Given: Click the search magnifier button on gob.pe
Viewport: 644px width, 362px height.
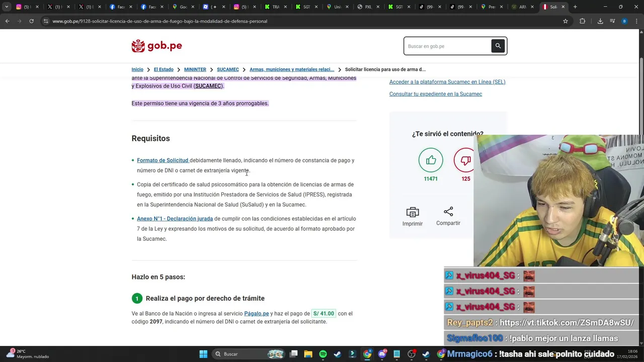Looking at the screenshot, I should pyautogui.click(x=498, y=46).
